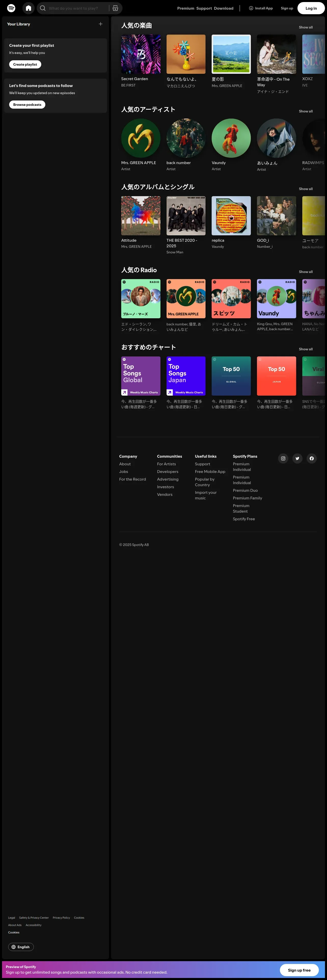This screenshot has width=327, height=980.
Task: Open THE BEST 2020 - 2025 album cover
Action: [x=186, y=216]
